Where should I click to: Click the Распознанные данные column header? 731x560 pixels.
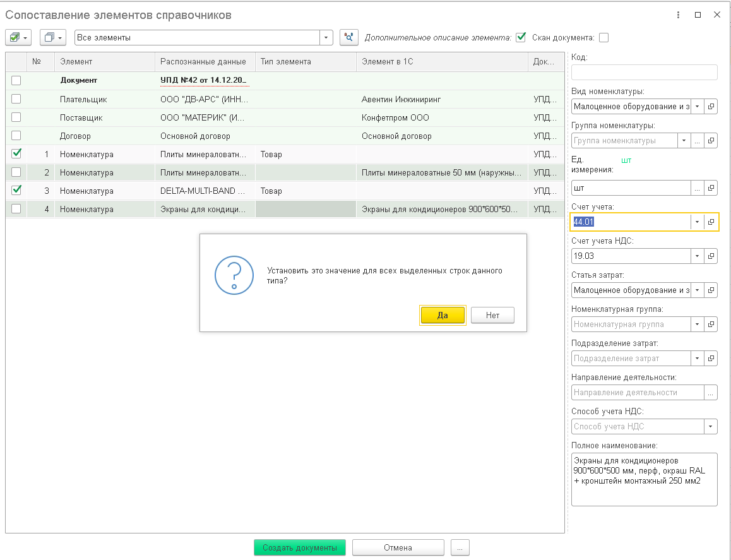[x=203, y=61]
